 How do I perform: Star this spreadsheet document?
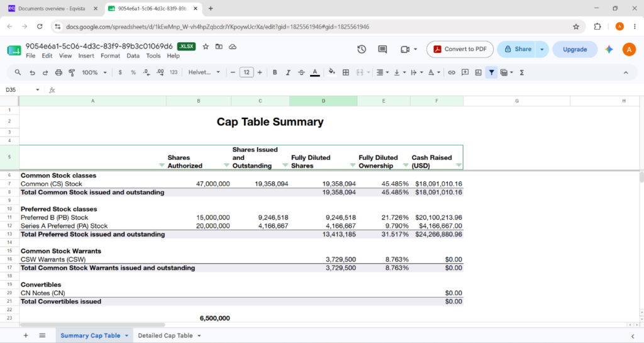(206, 47)
